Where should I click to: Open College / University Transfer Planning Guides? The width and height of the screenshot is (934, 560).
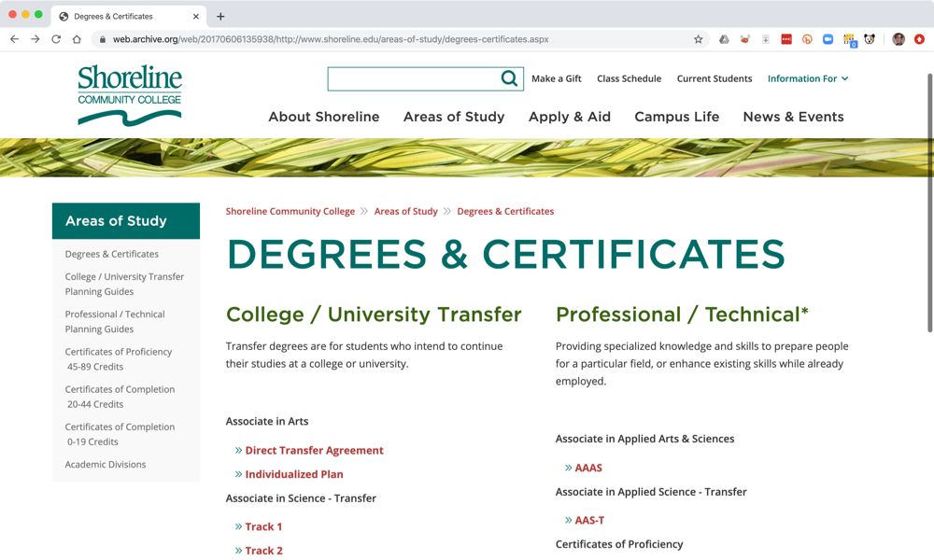pos(124,285)
